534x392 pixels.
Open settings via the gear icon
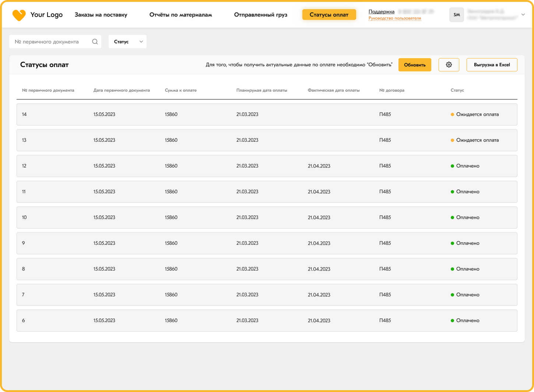(449, 65)
